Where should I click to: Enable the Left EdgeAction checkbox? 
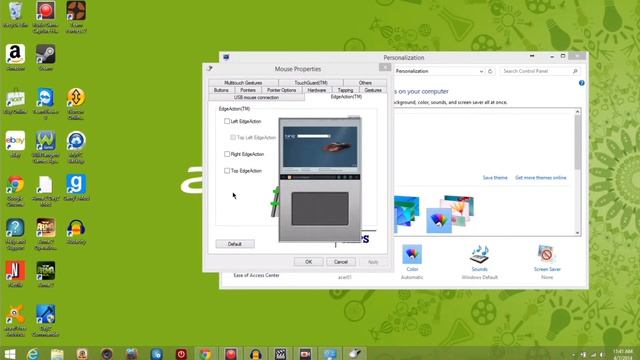227,121
